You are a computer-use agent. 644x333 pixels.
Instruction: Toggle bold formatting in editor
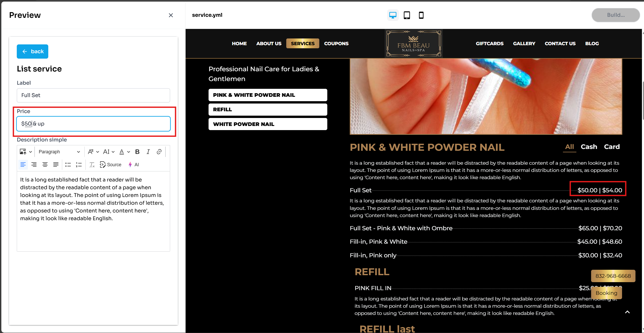point(137,152)
